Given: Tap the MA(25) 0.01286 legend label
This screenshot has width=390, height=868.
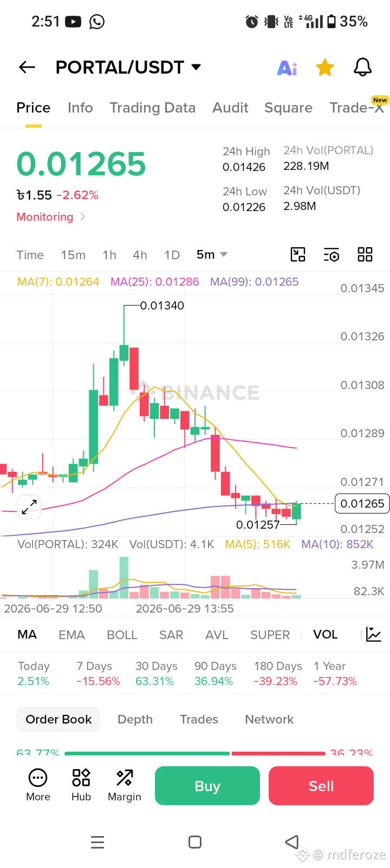Looking at the screenshot, I should tap(155, 282).
